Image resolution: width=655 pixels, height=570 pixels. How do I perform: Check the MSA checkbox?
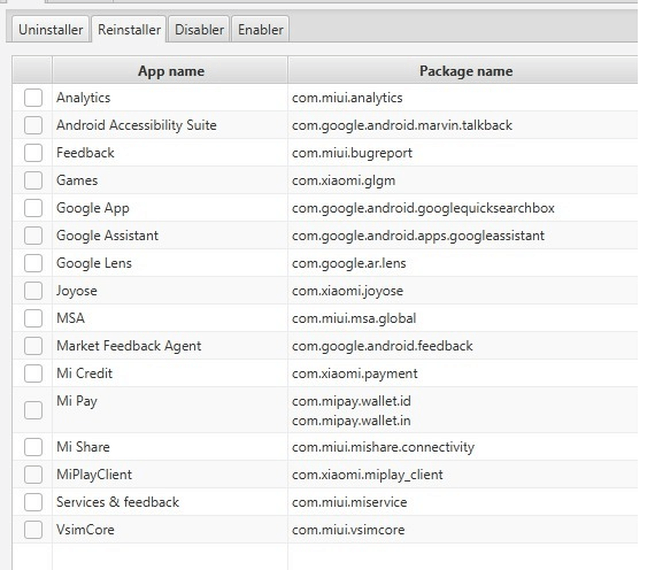pyautogui.click(x=33, y=318)
